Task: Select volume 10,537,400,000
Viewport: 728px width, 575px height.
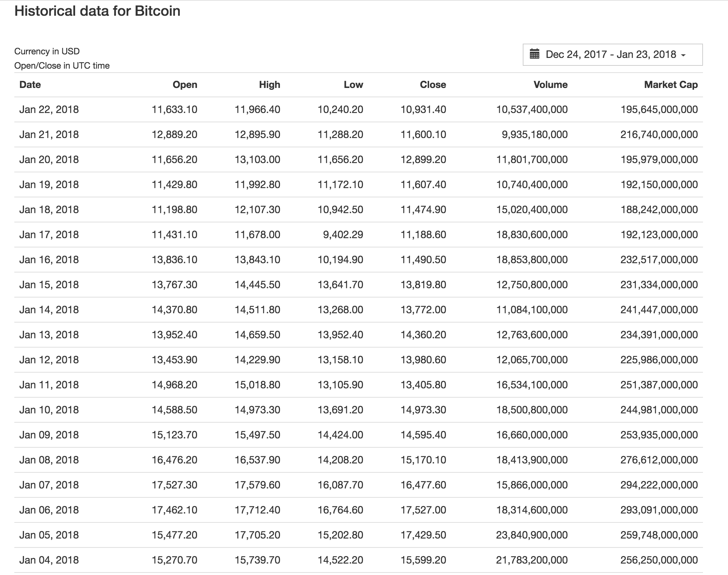Action: tap(532, 109)
